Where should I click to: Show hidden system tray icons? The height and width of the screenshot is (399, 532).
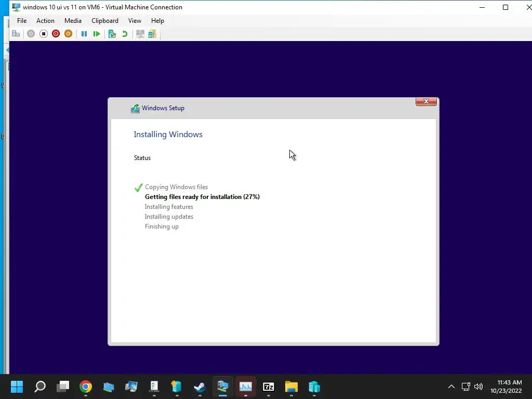pos(451,387)
